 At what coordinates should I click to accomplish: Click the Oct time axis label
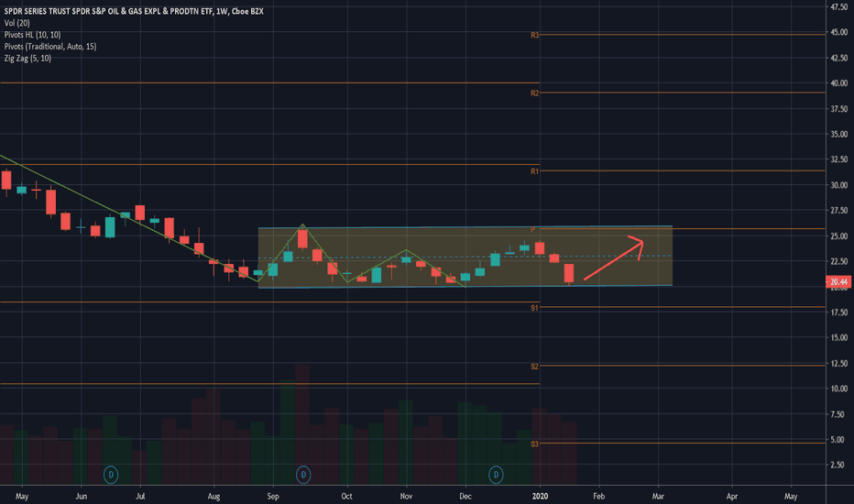(x=346, y=496)
